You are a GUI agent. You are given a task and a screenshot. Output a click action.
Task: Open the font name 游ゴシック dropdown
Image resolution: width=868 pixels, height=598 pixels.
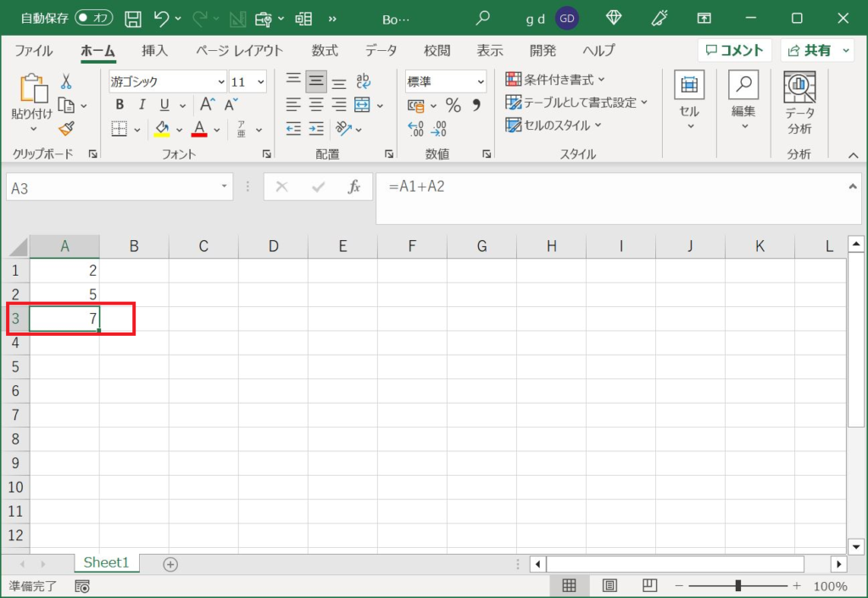coord(221,82)
